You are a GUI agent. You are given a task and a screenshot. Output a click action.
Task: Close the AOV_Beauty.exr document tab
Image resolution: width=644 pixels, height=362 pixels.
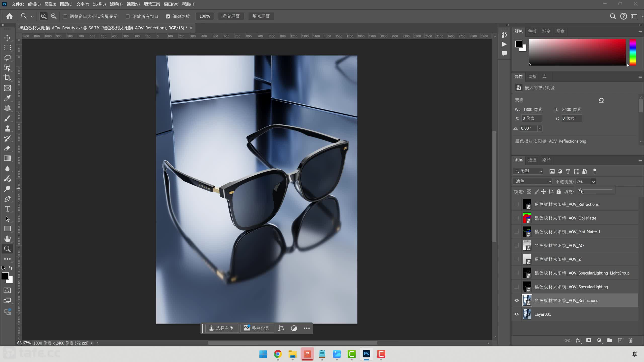tap(191, 28)
